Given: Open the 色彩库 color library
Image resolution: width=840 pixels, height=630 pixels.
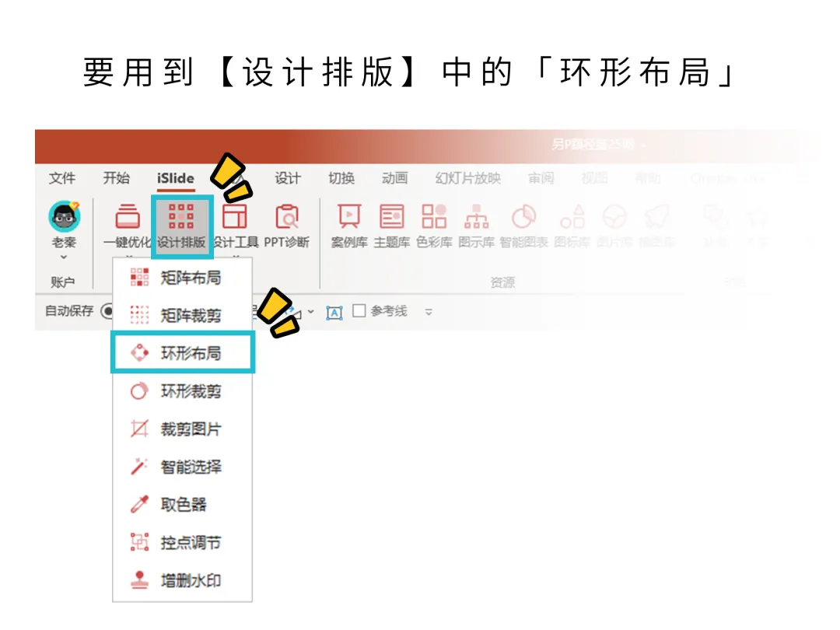Looking at the screenshot, I should (434, 226).
